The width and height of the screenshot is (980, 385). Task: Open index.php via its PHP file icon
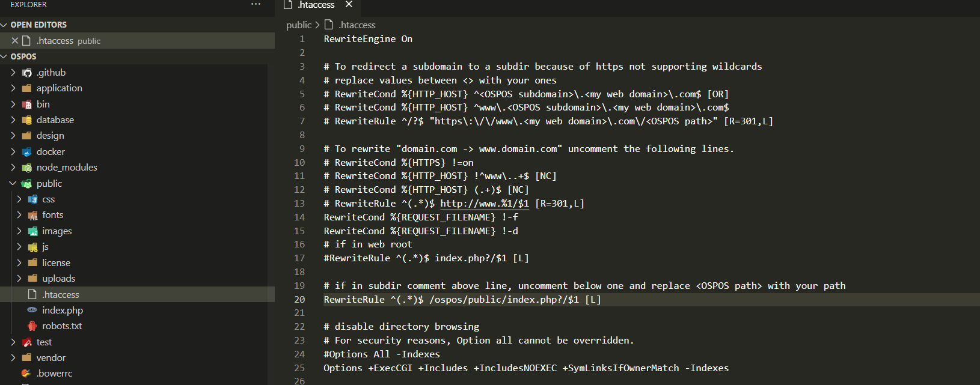coord(32,310)
